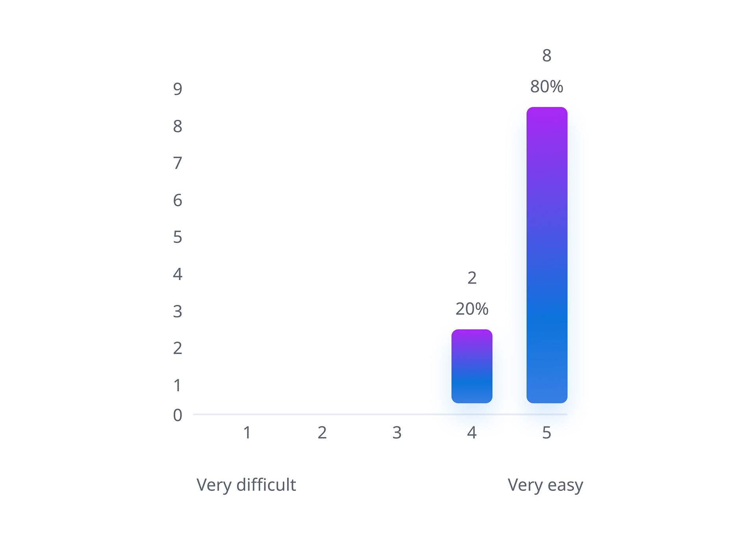This screenshot has height=537, width=756.
Task: Click the Very difficult axis caption
Action: [246, 485]
